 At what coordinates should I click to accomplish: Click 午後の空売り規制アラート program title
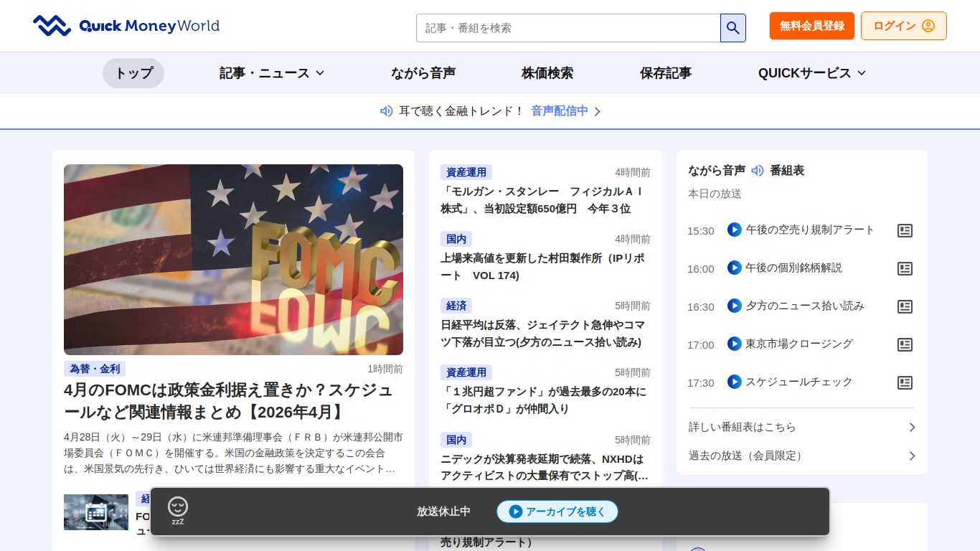pyautogui.click(x=810, y=230)
